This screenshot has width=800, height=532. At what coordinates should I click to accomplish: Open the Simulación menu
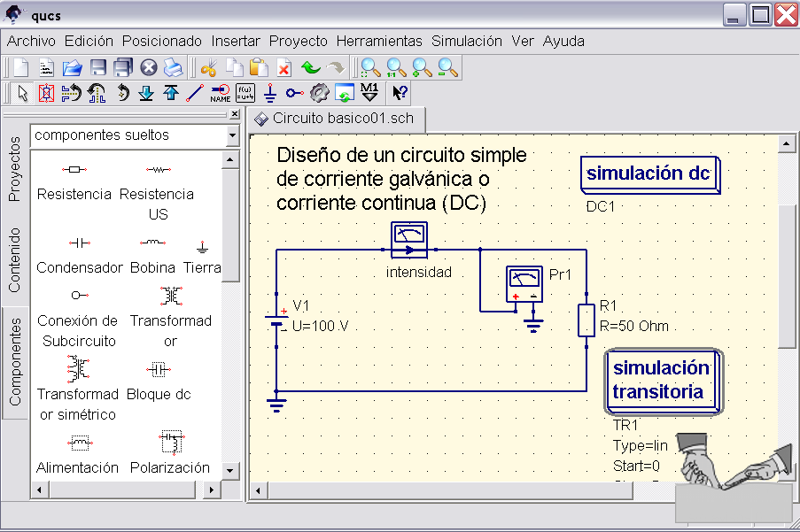pyautogui.click(x=466, y=41)
